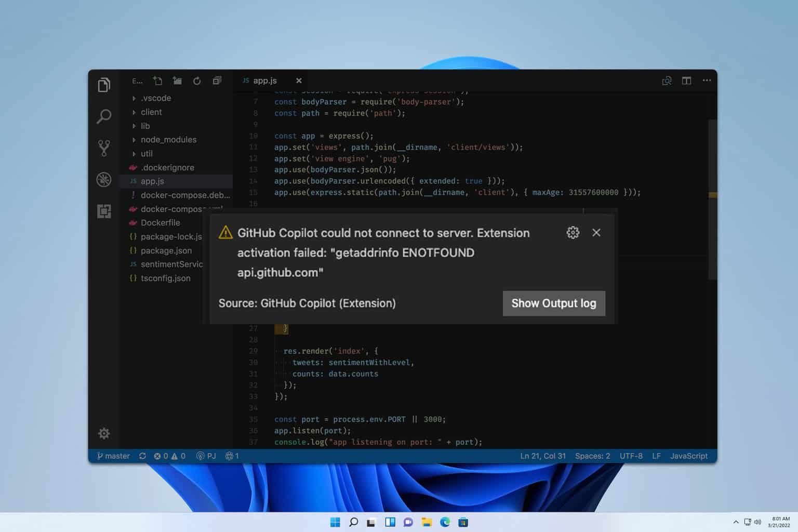
Task: Open the Search view in activity bar
Action: tap(104, 116)
